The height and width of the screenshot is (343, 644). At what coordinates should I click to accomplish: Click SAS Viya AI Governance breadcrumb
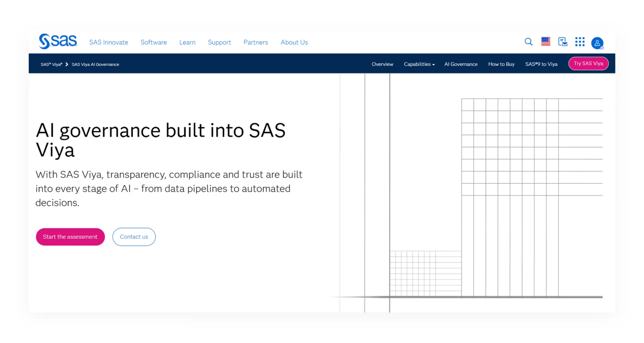(x=95, y=64)
